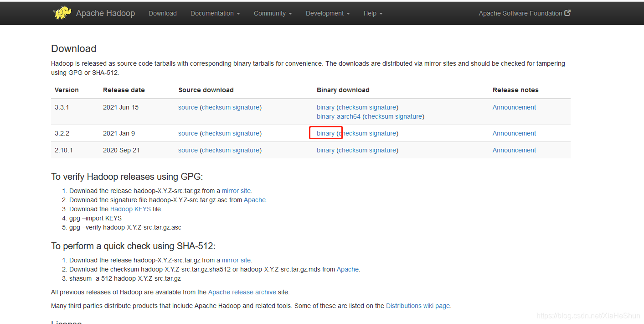Download binary-aarch64 for version 3.3.1

(x=339, y=116)
